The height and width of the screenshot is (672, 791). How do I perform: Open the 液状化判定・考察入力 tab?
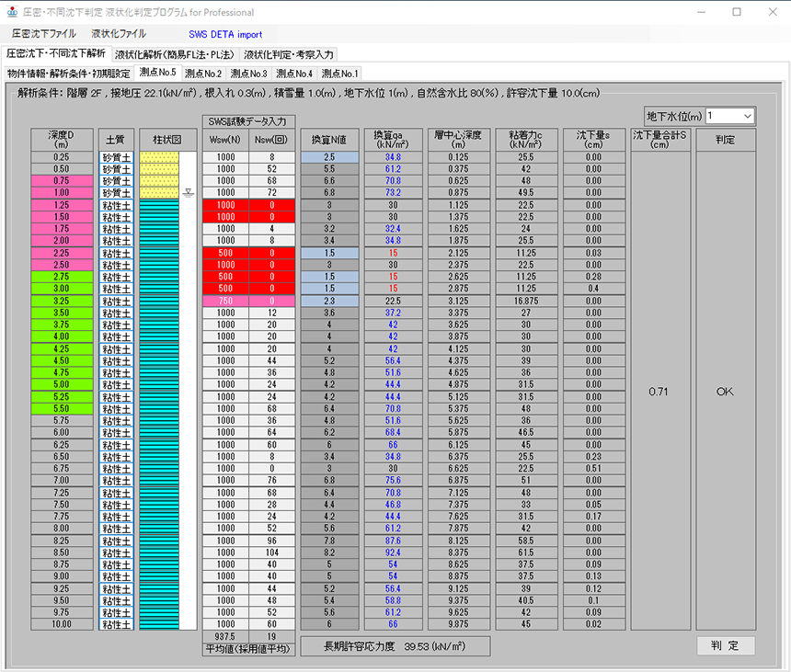coord(289,54)
